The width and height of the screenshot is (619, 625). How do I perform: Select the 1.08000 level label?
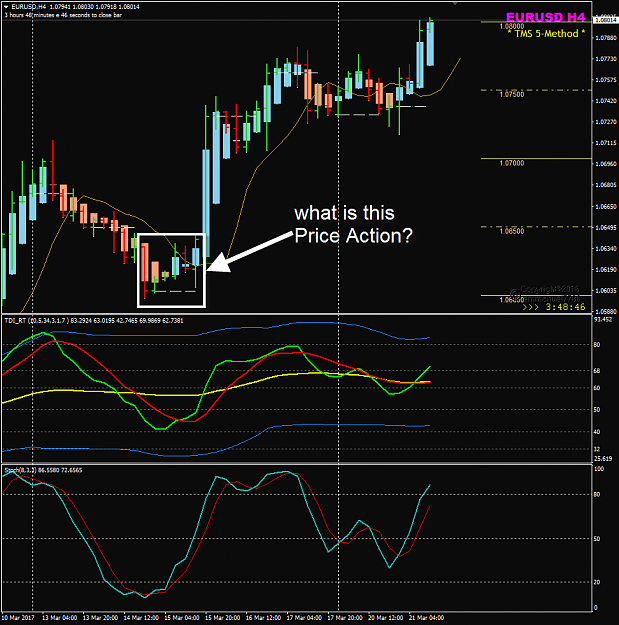[x=512, y=26]
